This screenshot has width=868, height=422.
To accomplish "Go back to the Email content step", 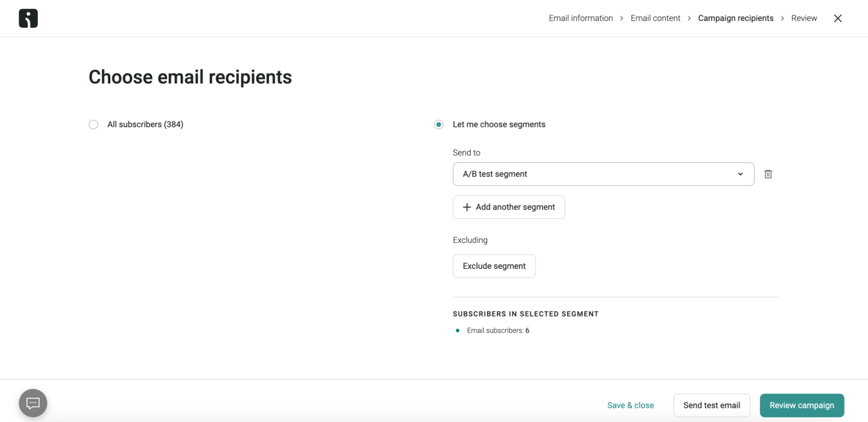I will pos(655,18).
